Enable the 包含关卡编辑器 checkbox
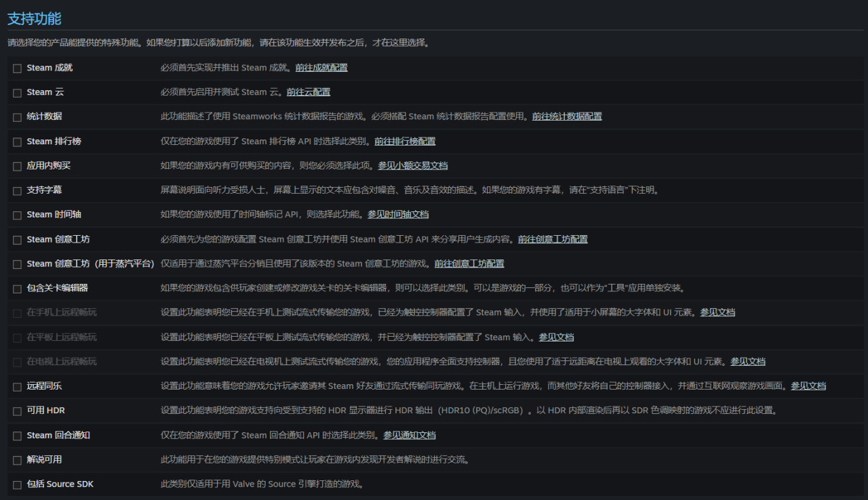The image size is (868, 500). click(x=17, y=289)
